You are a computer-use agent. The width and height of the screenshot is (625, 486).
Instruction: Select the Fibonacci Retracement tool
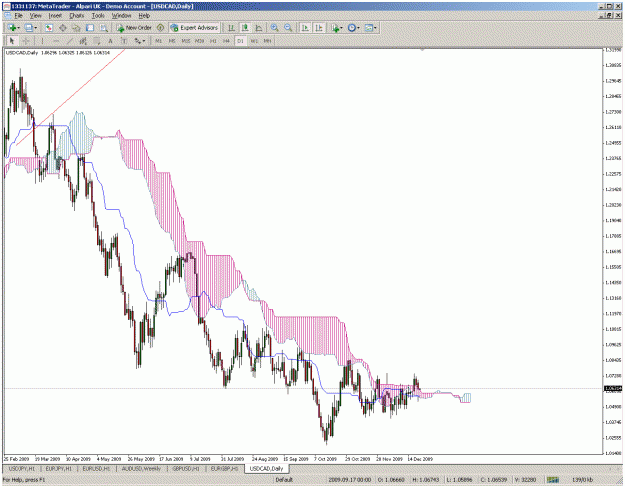96,41
